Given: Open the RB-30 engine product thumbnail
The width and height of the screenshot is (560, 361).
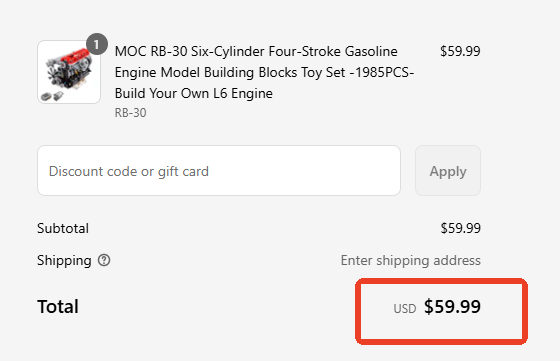Looking at the screenshot, I should pos(69,72).
